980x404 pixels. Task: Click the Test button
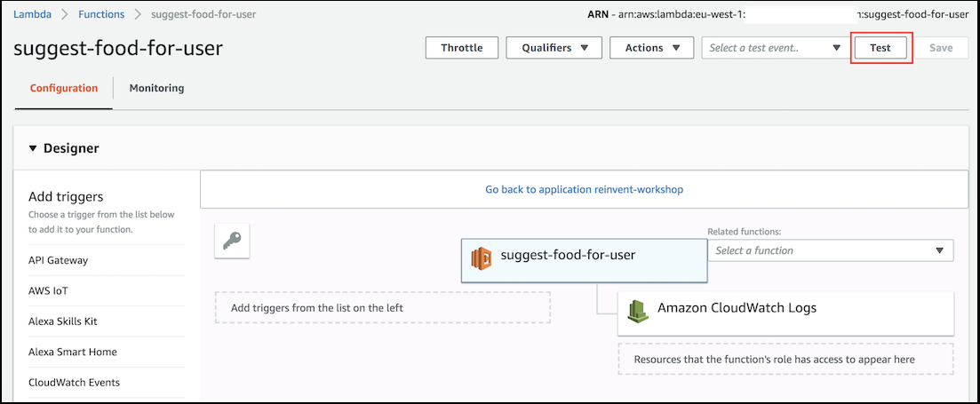[880, 47]
